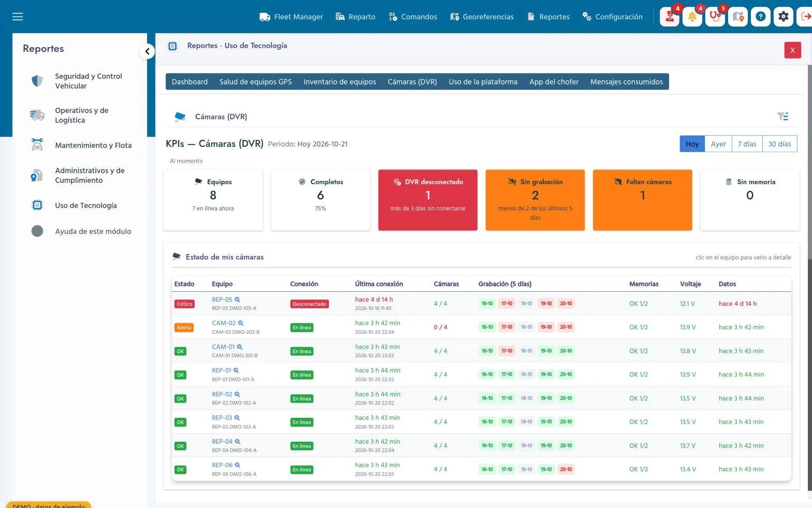Open the map location icon in header
Screen dimensions: 812x508
(x=738, y=17)
